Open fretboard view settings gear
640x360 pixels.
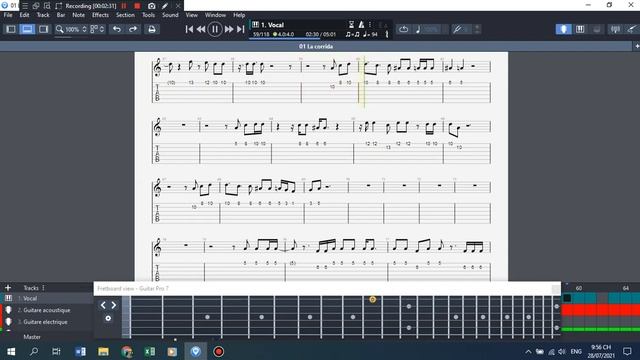(108, 318)
